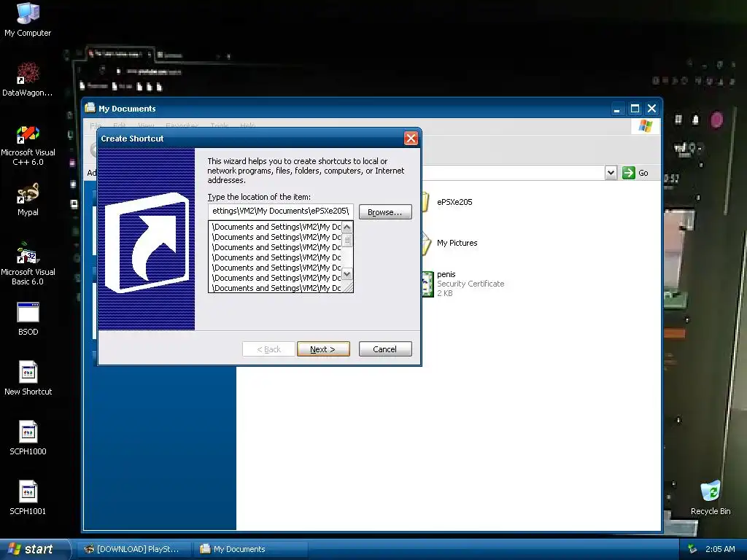The width and height of the screenshot is (747, 560).
Task: Cancel the Create Shortcut wizard
Action: coord(385,349)
